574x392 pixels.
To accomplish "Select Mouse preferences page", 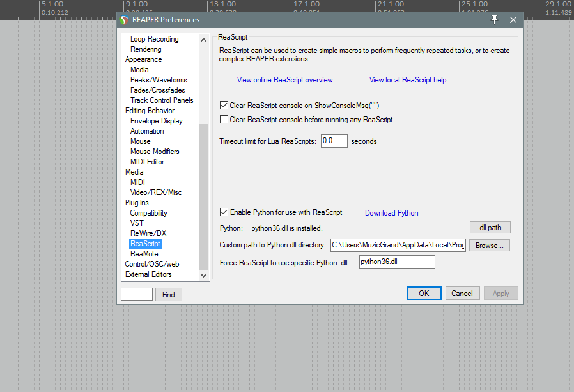I will 140,141.
